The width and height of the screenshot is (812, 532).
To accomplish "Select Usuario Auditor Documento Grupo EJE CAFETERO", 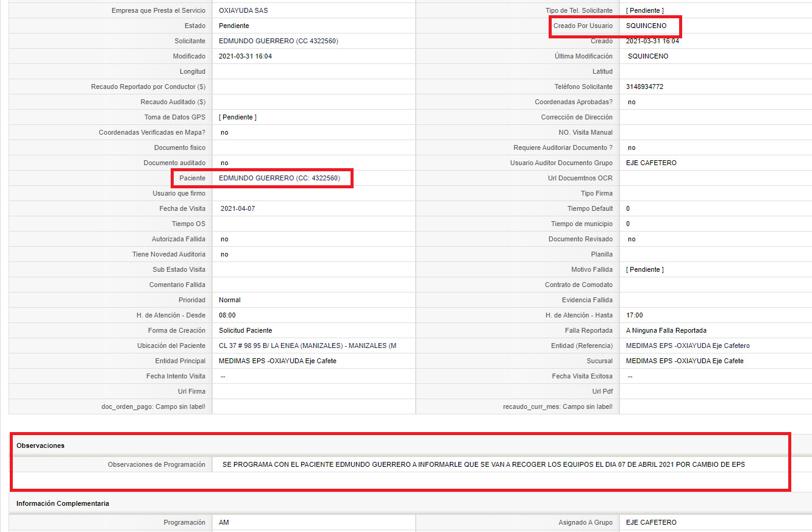I will tap(651, 163).
